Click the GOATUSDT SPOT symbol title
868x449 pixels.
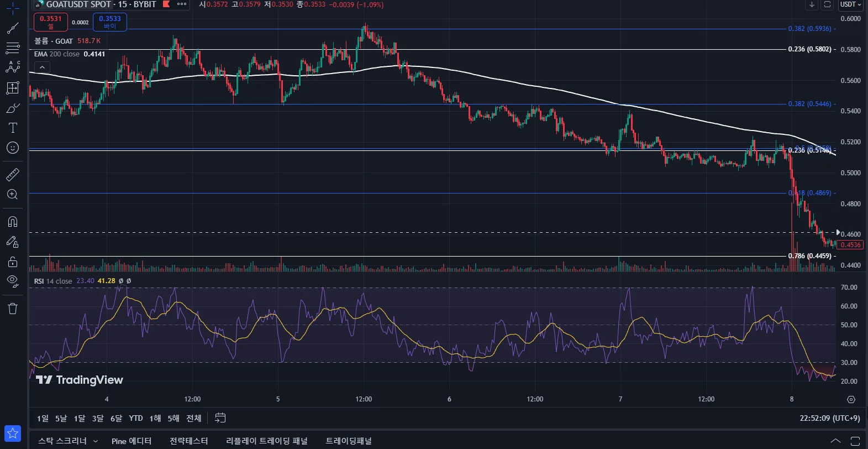tap(79, 4)
